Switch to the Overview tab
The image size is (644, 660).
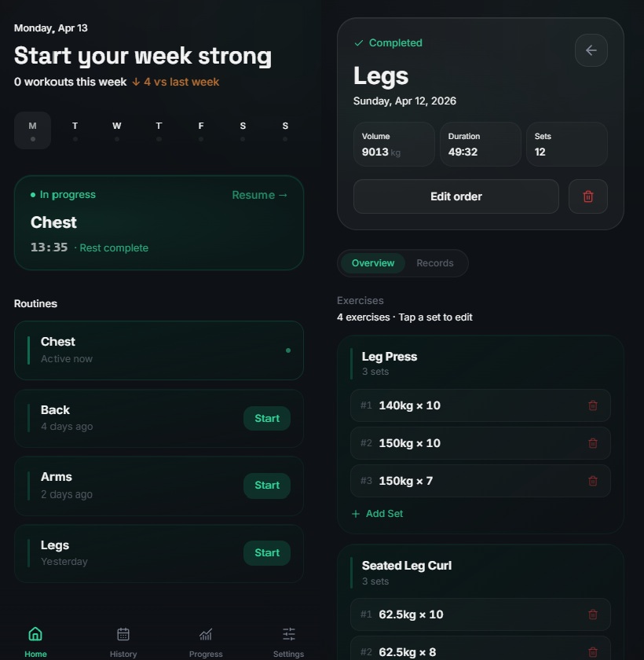pyautogui.click(x=373, y=263)
